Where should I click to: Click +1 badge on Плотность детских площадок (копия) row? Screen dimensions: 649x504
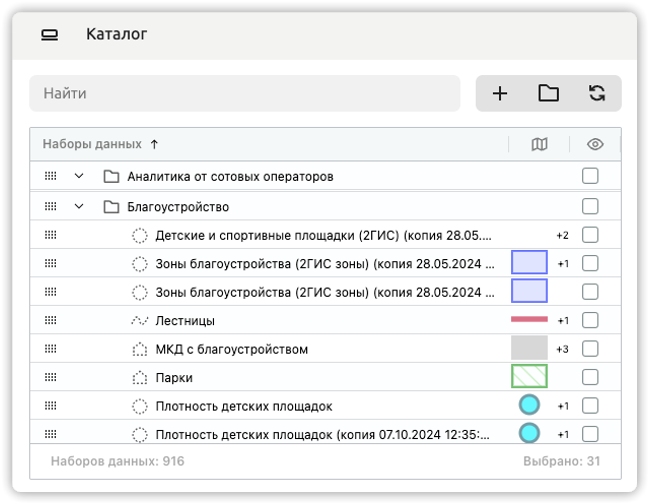(x=563, y=434)
